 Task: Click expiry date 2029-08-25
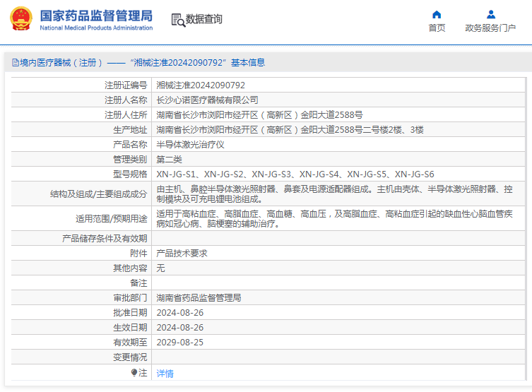pyautogui.click(x=180, y=343)
